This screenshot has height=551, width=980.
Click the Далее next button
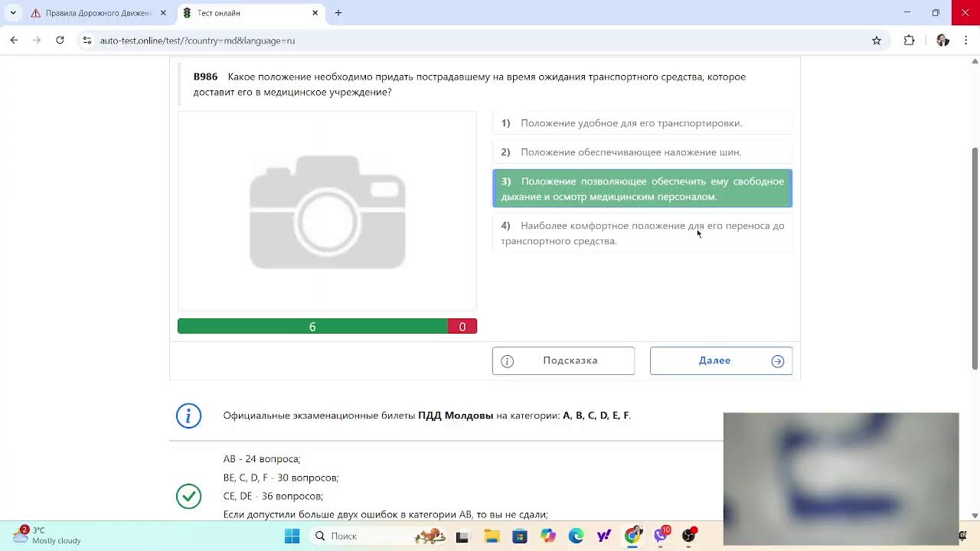pos(721,361)
